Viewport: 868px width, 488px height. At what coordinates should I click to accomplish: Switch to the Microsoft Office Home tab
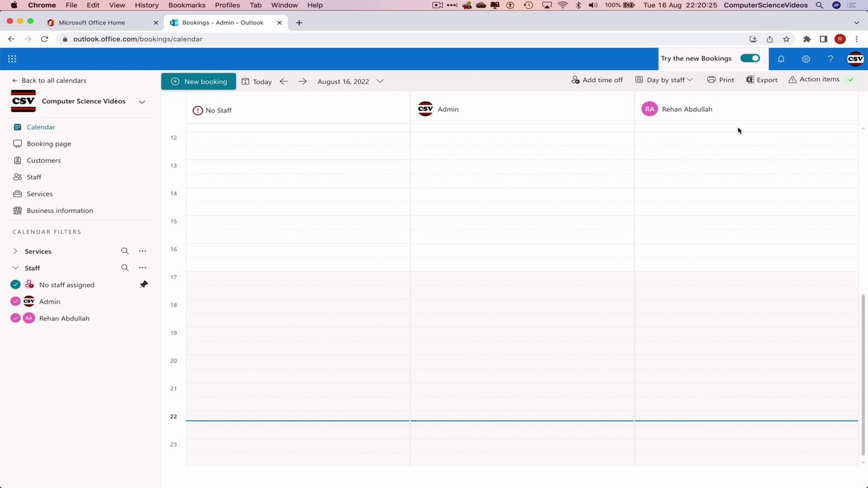pyautogui.click(x=102, y=22)
